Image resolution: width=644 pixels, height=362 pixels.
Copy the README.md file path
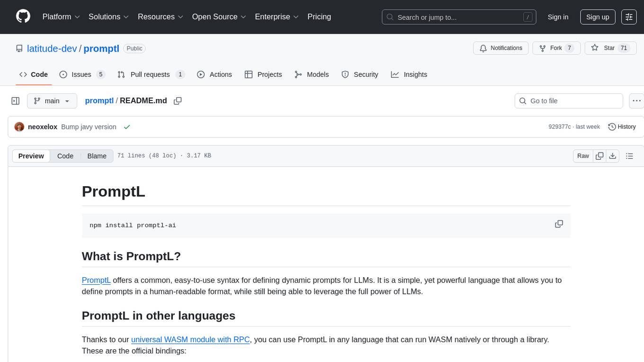[178, 100]
